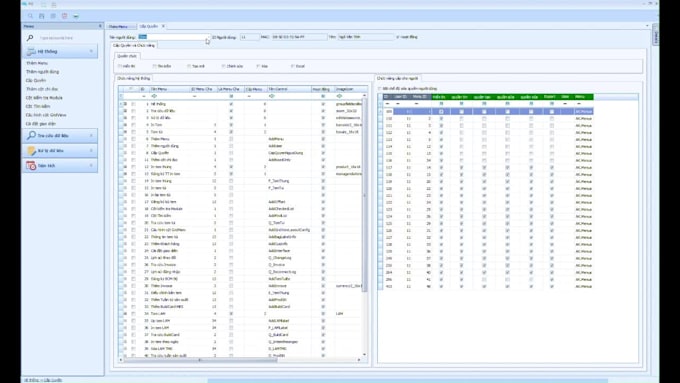
Task: Select the Chức năng cấp cho người tab
Action: [397, 79]
